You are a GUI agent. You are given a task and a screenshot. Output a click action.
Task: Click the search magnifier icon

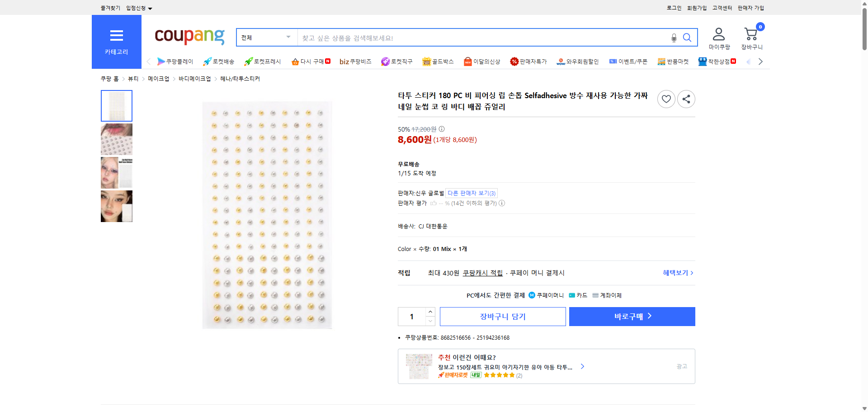(x=687, y=38)
